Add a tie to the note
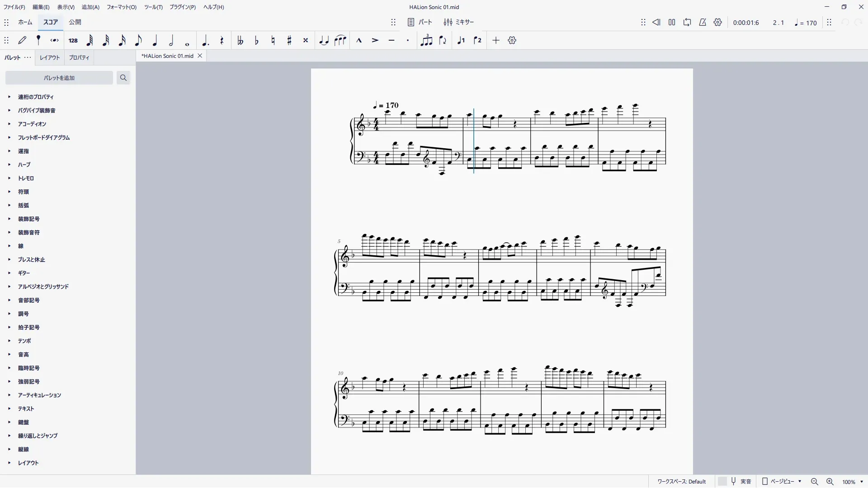 coord(324,41)
